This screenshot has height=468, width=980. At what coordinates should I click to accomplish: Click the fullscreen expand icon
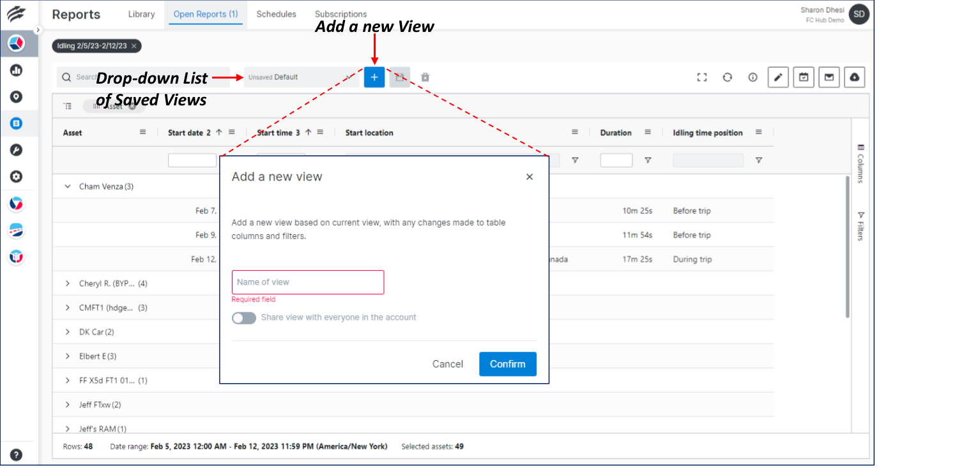(x=702, y=77)
